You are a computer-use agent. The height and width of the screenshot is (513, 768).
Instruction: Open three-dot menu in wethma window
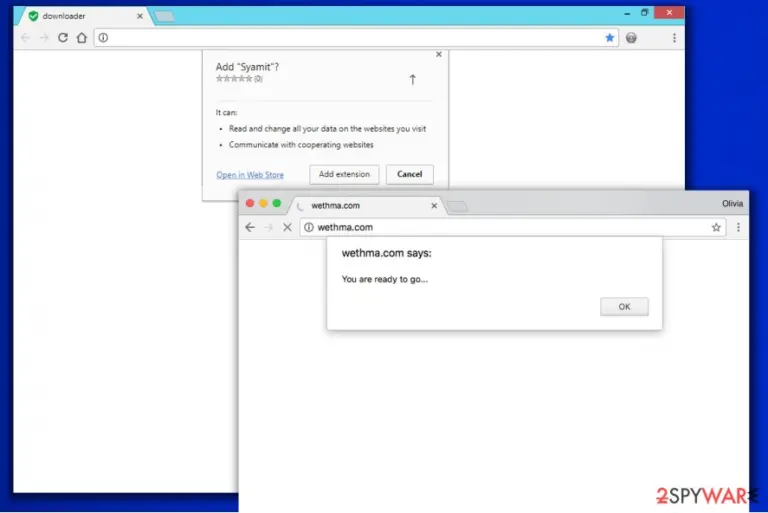[738, 227]
